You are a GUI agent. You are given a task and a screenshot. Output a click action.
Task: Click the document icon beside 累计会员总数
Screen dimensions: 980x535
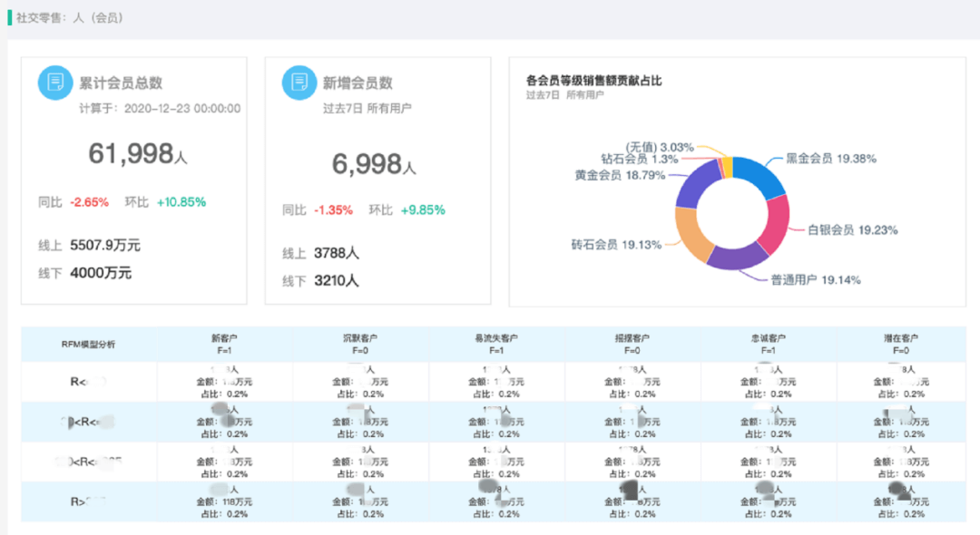(x=55, y=83)
